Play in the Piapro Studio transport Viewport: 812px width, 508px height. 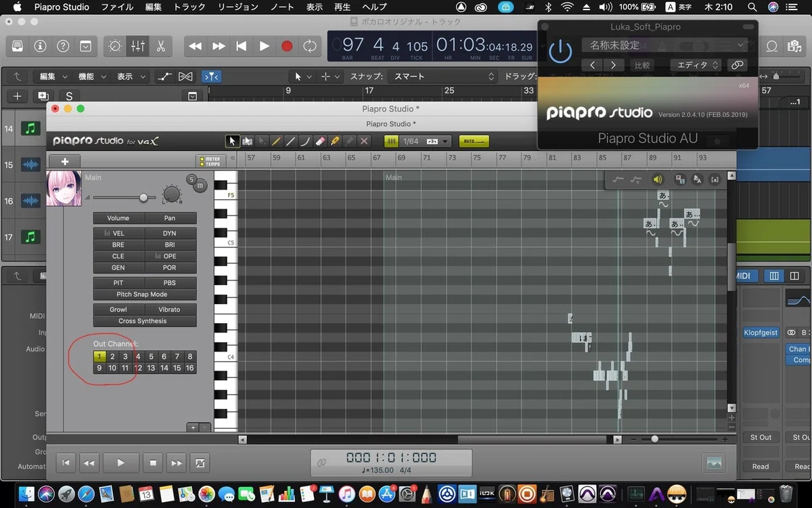pos(120,463)
